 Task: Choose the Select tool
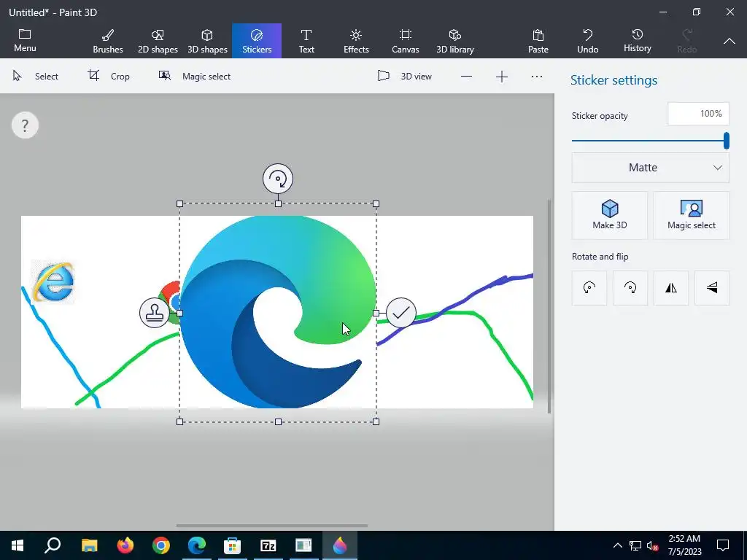tap(35, 76)
